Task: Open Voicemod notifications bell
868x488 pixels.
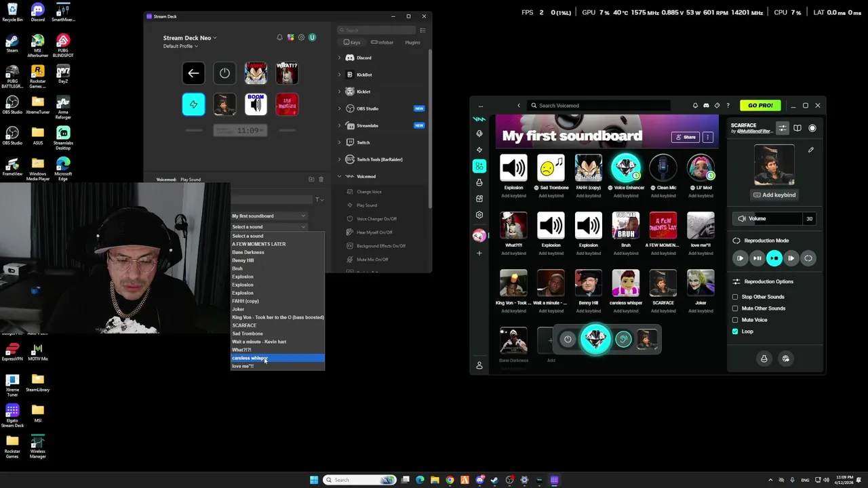Action: [x=695, y=106]
